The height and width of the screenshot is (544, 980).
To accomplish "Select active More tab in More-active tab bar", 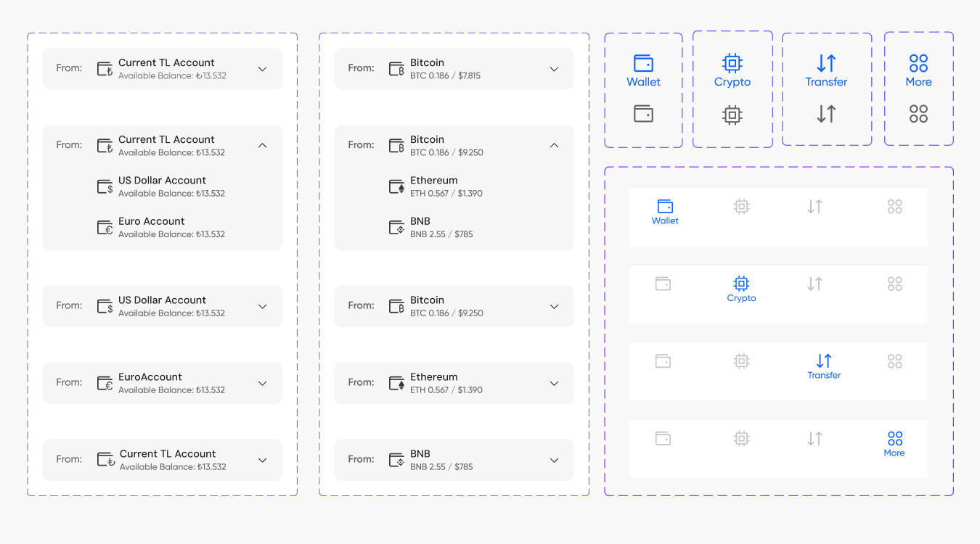I will [894, 445].
